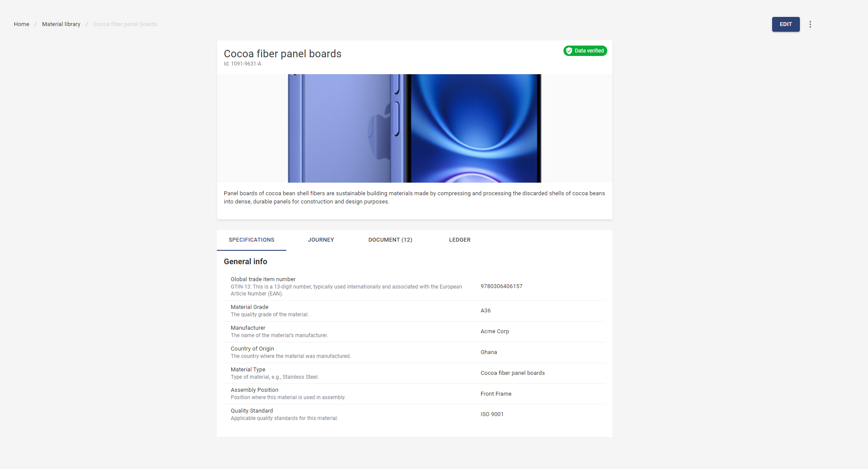Image resolution: width=868 pixels, height=469 pixels.
Task: Open the three-dot more options menu
Action: point(810,24)
